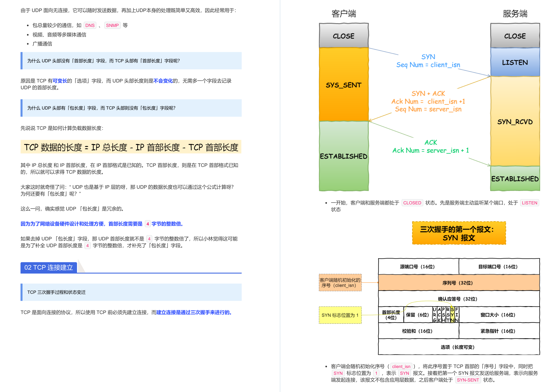Click the 可变长 blue link
Screen dimensions: 546x392
pos(60,81)
